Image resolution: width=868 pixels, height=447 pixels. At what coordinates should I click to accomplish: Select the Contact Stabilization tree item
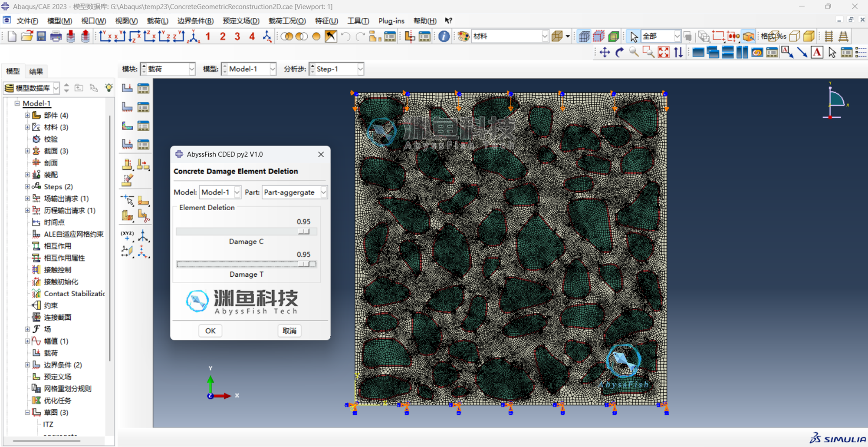tap(74, 294)
